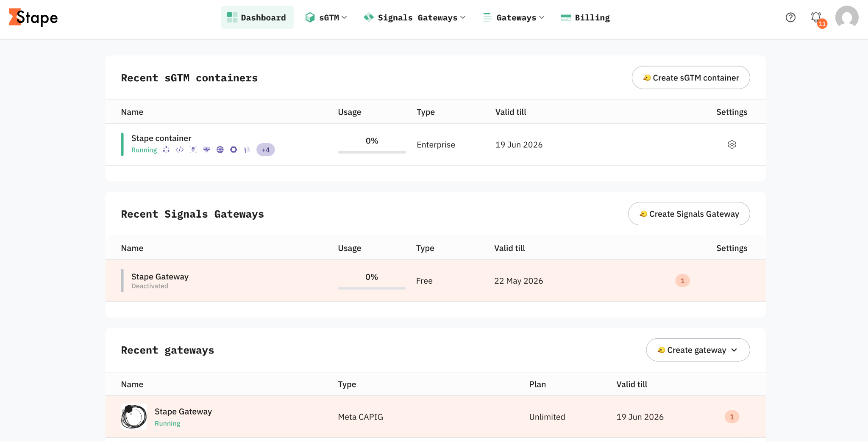Click the heartbeat power-up icon
Image resolution: width=868 pixels, height=442 pixels.
coord(207,149)
